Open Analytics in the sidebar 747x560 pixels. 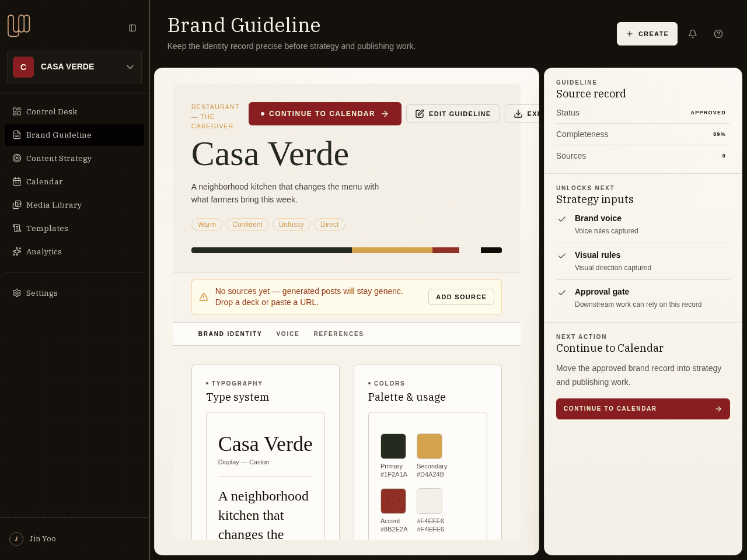(x=74, y=251)
